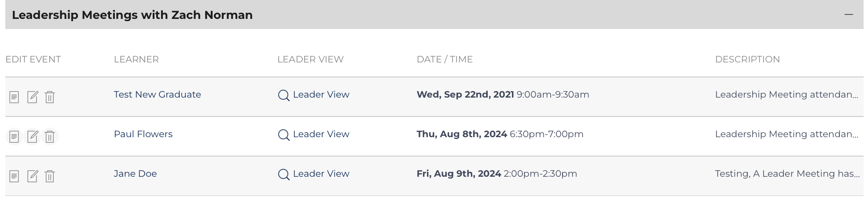Click the Leadership Meetings with Zach Norman header
The image size is (868, 204).
click(x=132, y=15)
